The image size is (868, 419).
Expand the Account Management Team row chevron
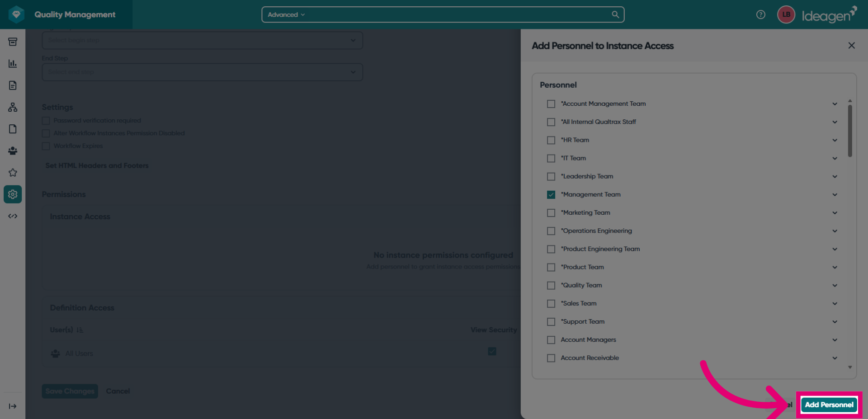(835, 104)
